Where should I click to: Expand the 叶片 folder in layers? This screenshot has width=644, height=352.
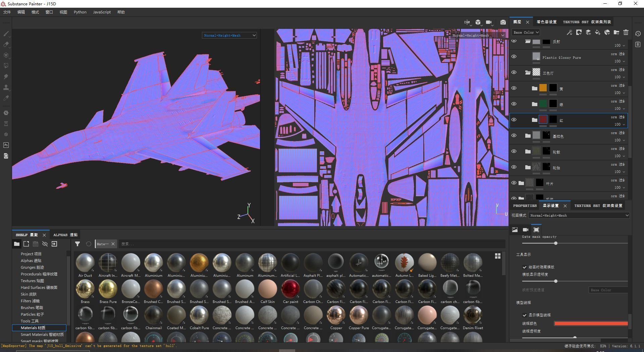pyautogui.click(x=521, y=183)
